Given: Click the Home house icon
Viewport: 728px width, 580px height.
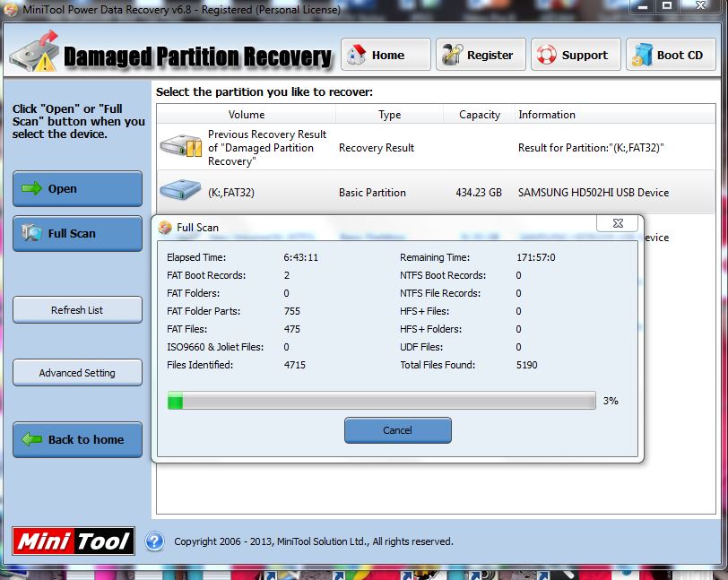Looking at the screenshot, I should pyautogui.click(x=358, y=55).
